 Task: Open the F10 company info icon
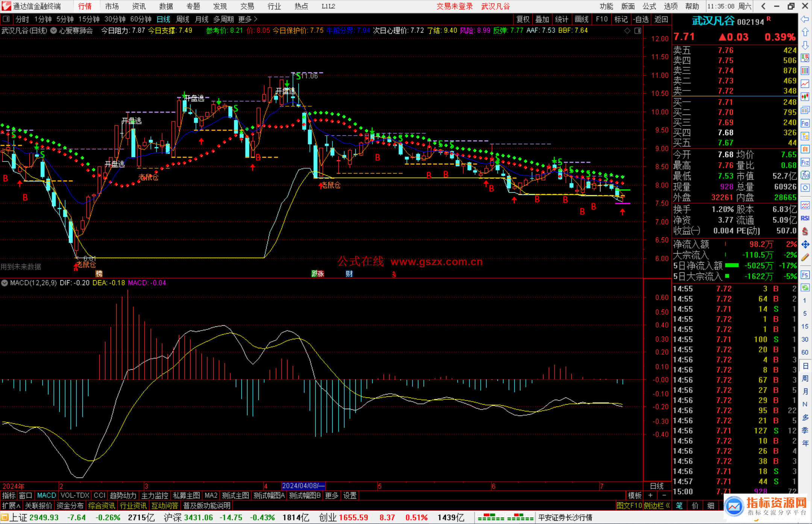(x=805, y=123)
